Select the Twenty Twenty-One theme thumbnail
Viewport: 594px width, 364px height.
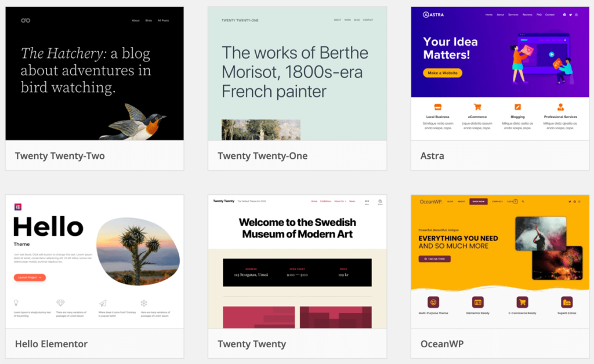click(298, 74)
